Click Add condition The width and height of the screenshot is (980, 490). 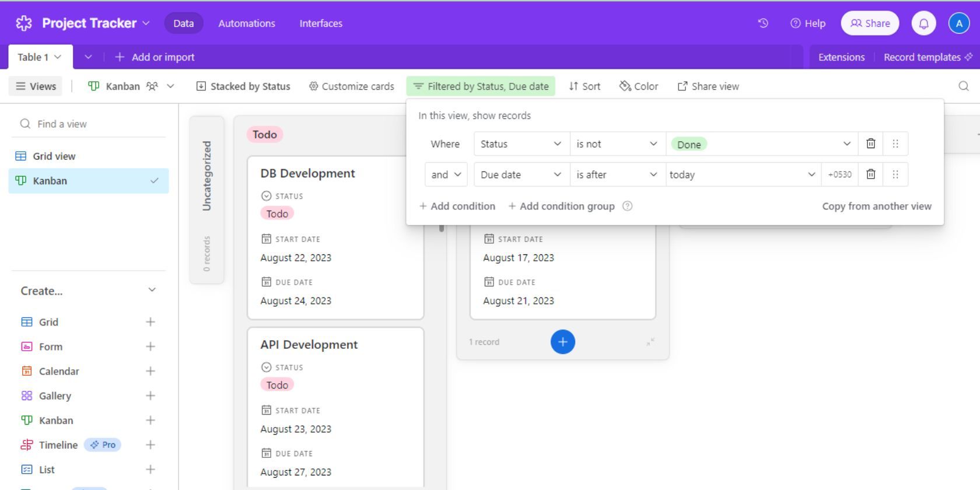pyautogui.click(x=457, y=206)
